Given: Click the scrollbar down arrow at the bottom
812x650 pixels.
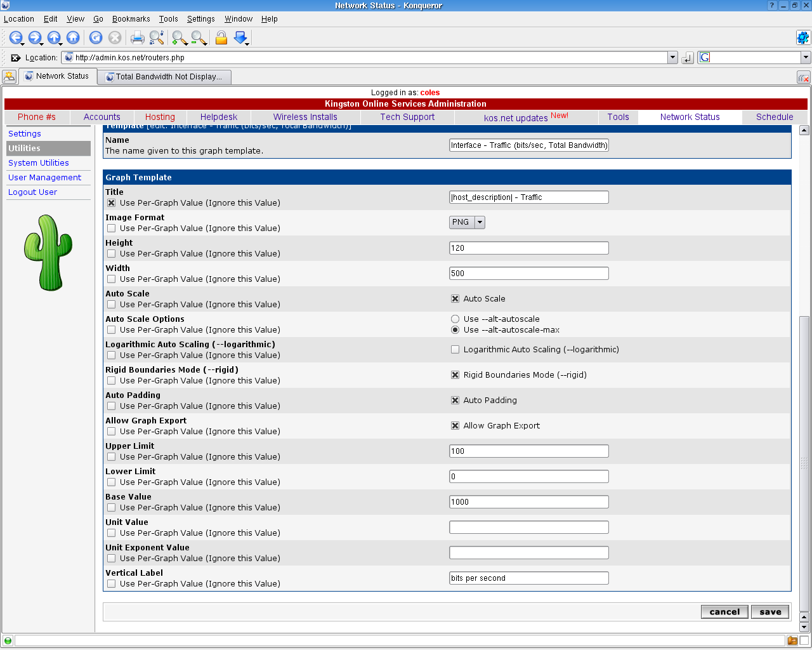Looking at the screenshot, I should [804, 627].
